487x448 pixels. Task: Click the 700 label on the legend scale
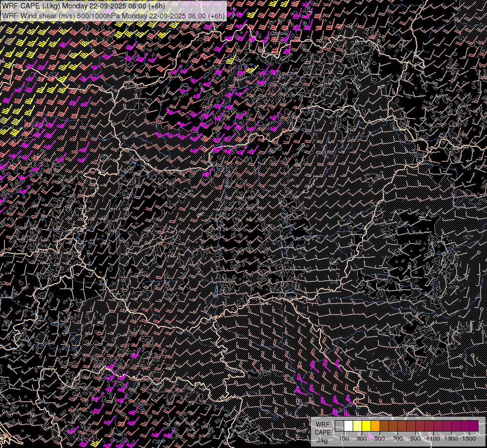(x=397, y=439)
